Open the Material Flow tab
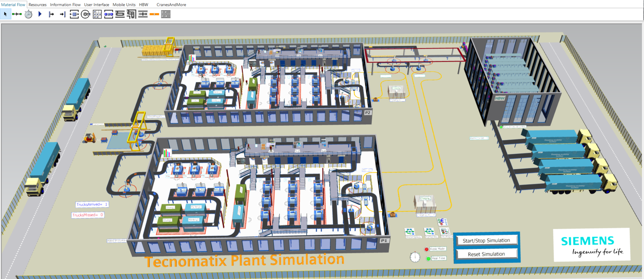 [x=13, y=4]
